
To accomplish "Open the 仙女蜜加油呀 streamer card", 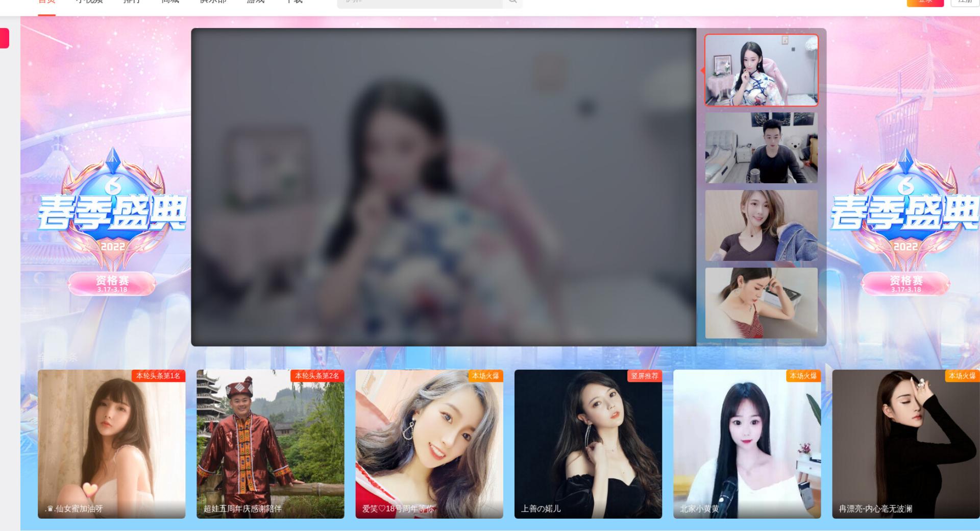I will [111, 444].
